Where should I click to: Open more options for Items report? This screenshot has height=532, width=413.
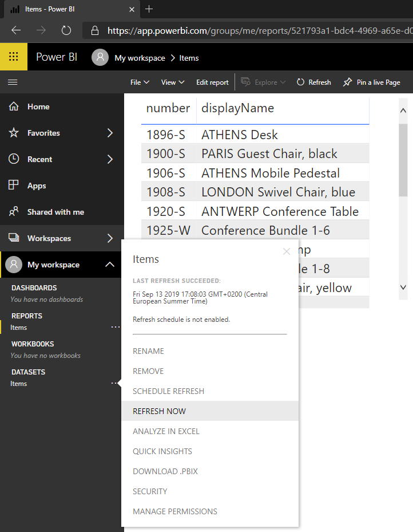click(x=116, y=327)
